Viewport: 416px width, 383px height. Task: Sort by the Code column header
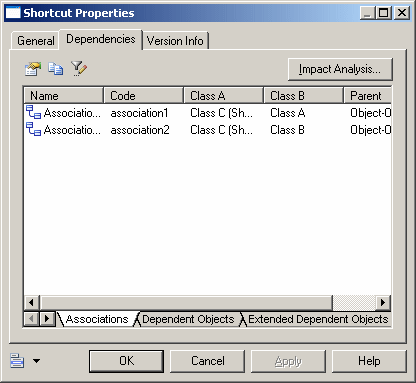(x=144, y=96)
